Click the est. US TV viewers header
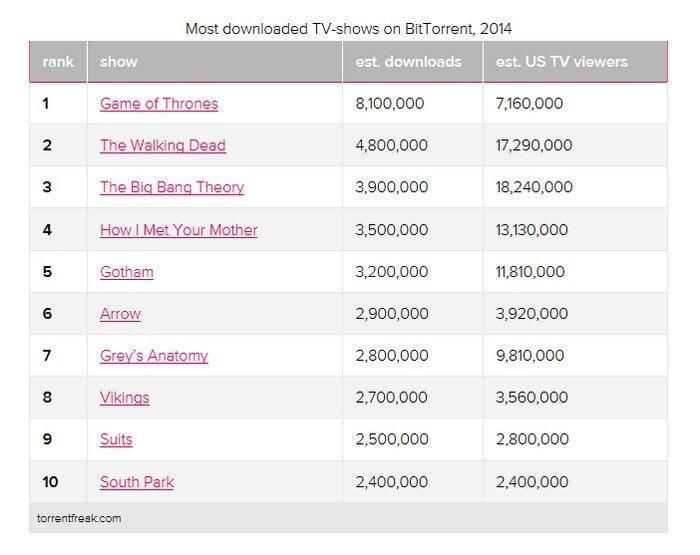The image size is (700, 555). click(561, 62)
